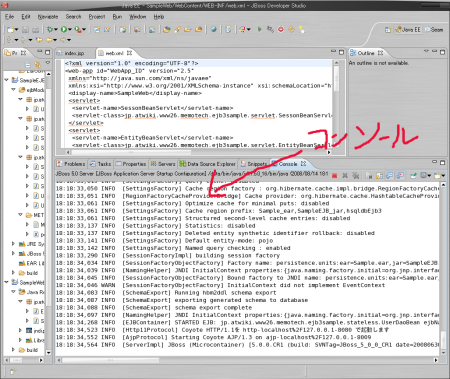Collapse the SampleEJB project node
This screenshot has width=450, height=379.
pyautogui.click(x=6, y=80)
